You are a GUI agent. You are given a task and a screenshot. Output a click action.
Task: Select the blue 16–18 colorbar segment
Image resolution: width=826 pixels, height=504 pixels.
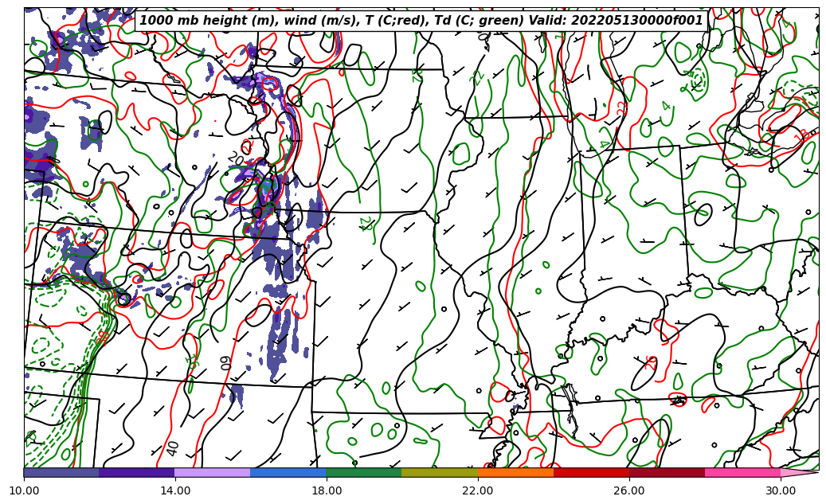pyautogui.click(x=288, y=472)
